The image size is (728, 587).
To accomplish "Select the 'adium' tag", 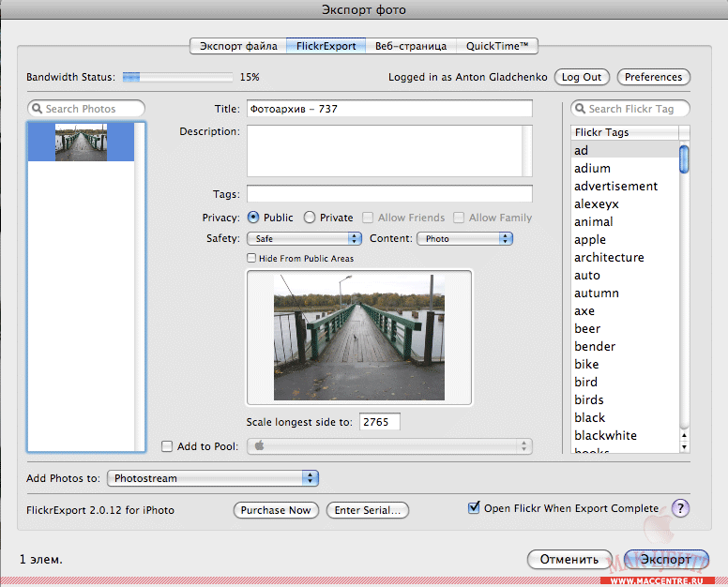I will (625, 168).
